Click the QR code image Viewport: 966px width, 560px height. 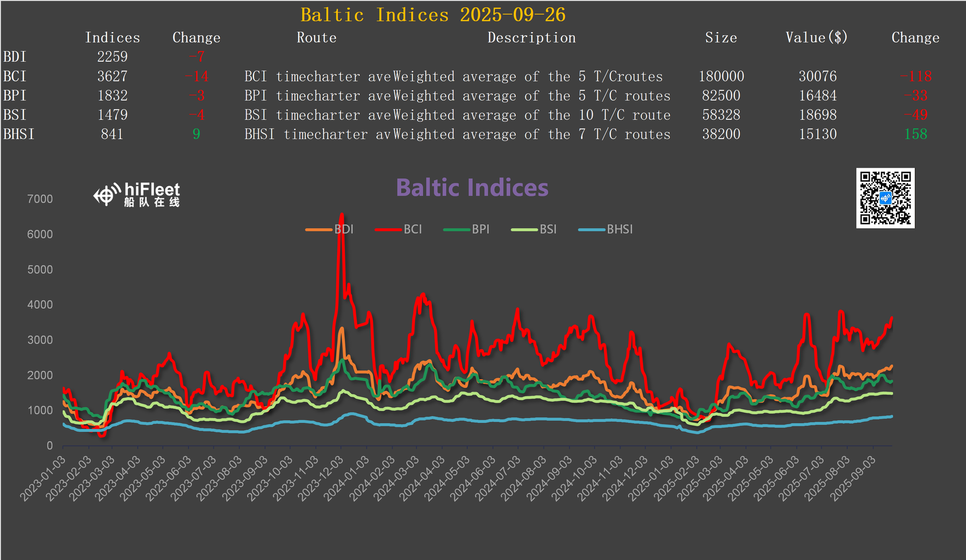[885, 198]
